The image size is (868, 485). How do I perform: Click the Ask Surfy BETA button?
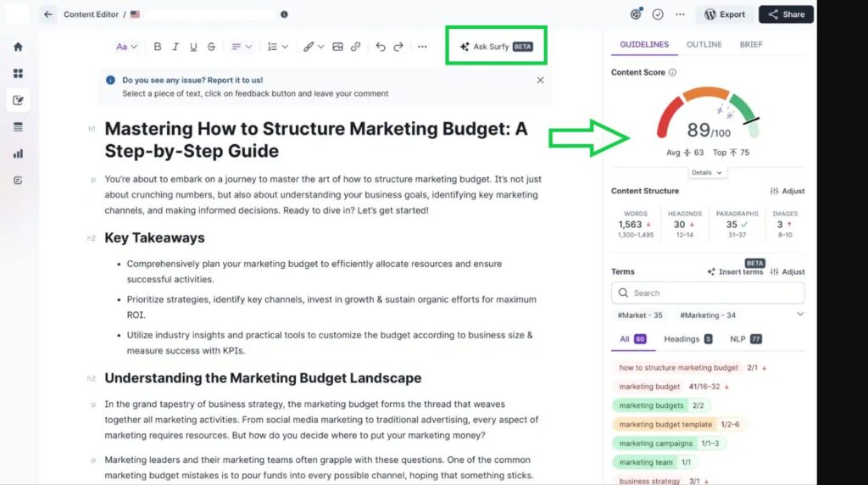[496, 47]
